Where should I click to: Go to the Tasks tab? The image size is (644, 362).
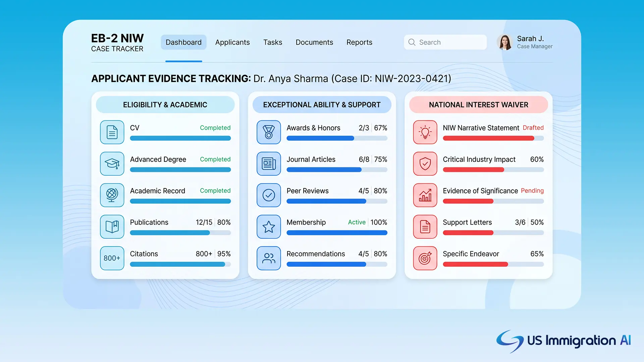[x=273, y=42]
